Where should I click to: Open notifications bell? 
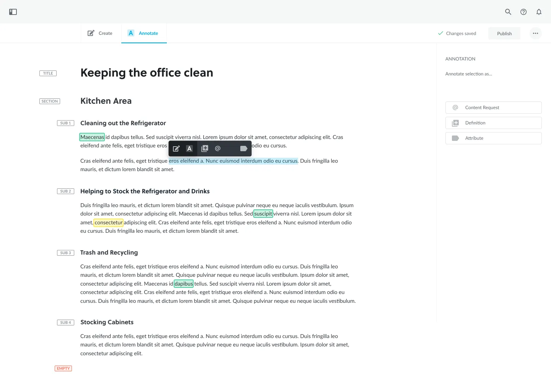click(539, 12)
